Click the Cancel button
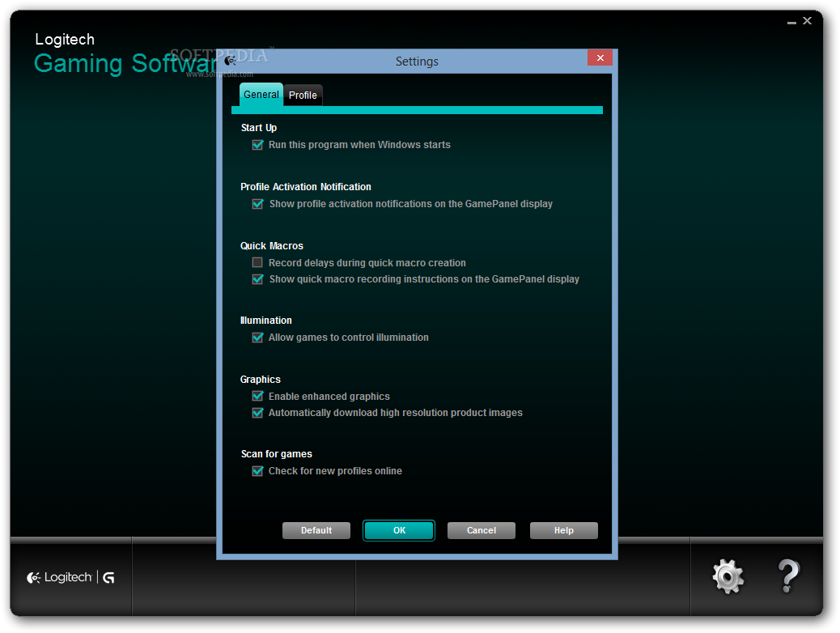Viewport: 840px width, 633px height. pyautogui.click(x=481, y=531)
